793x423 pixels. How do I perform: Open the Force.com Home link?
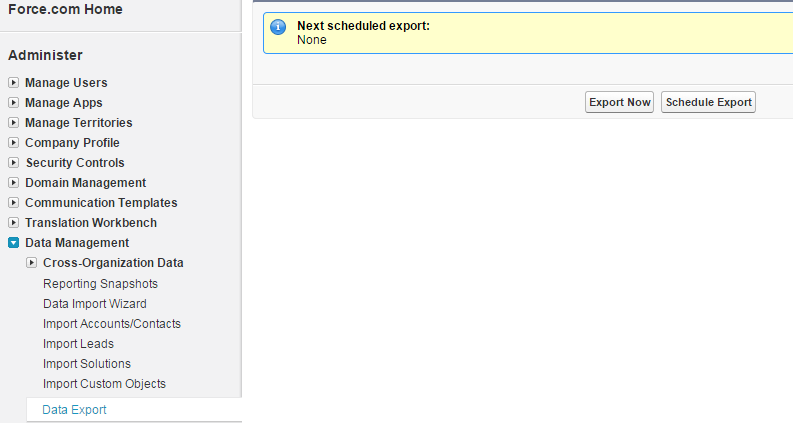pos(65,9)
